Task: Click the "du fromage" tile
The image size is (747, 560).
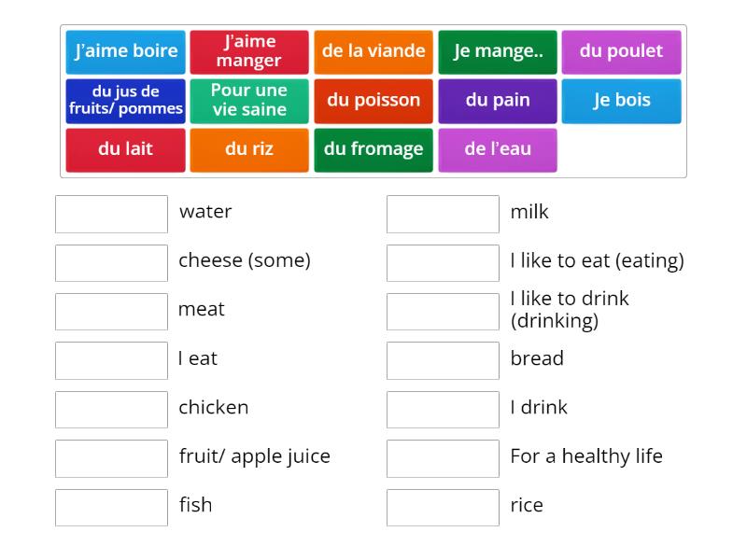Action: (373, 148)
